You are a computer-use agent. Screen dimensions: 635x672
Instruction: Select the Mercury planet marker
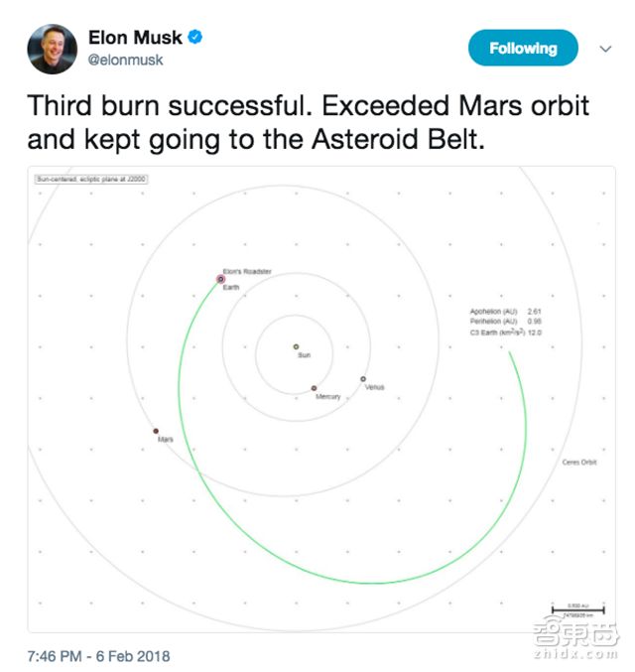point(314,388)
